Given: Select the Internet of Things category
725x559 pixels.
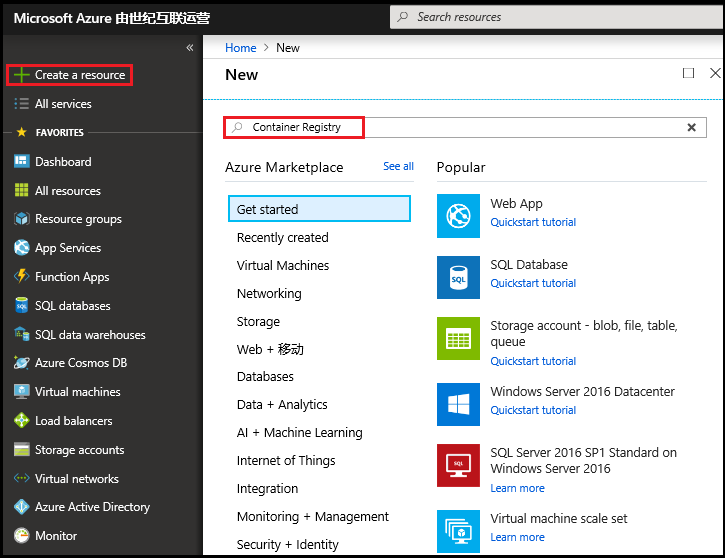Looking at the screenshot, I should click(286, 461).
